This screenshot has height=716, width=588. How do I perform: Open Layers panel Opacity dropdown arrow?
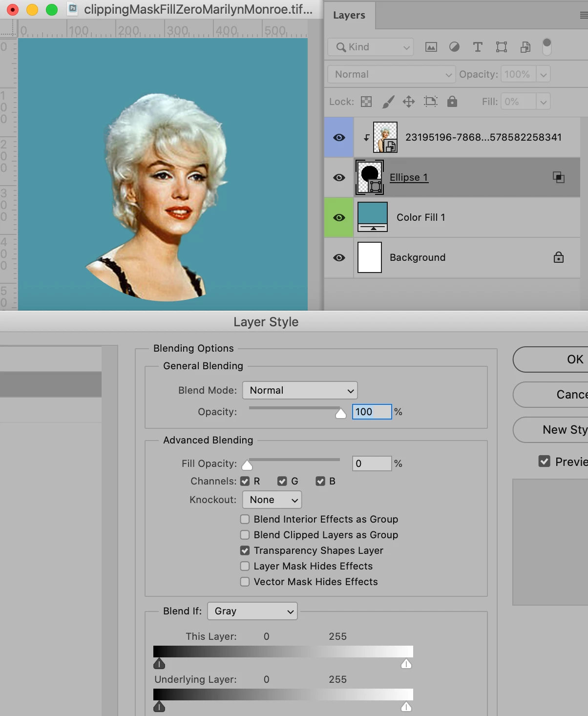pyautogui.click(x=544, y=74)
